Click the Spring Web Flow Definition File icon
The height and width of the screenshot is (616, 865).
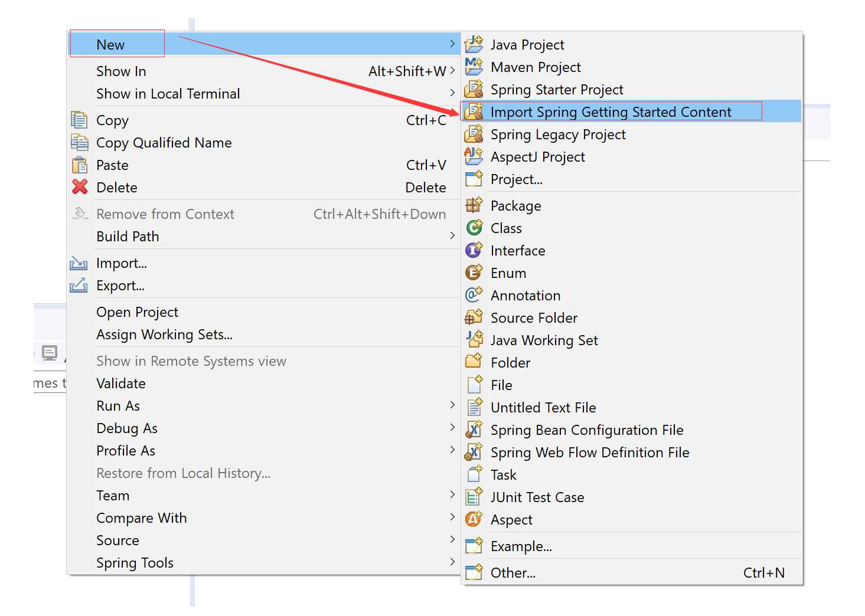click(474, 452)
